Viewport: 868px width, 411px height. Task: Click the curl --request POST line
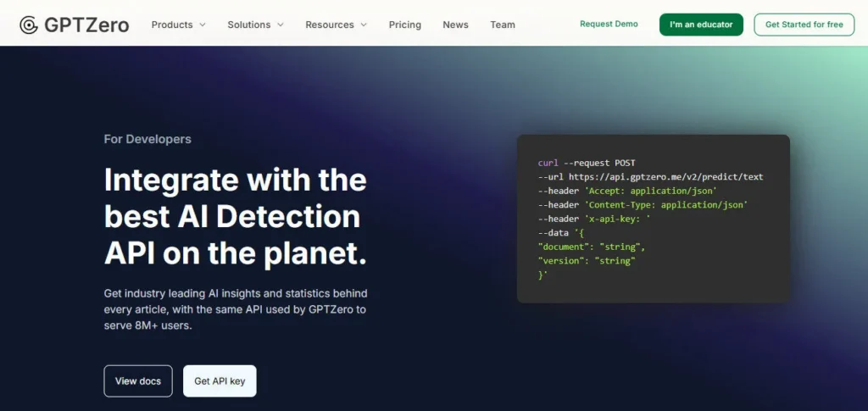[587, 164]
